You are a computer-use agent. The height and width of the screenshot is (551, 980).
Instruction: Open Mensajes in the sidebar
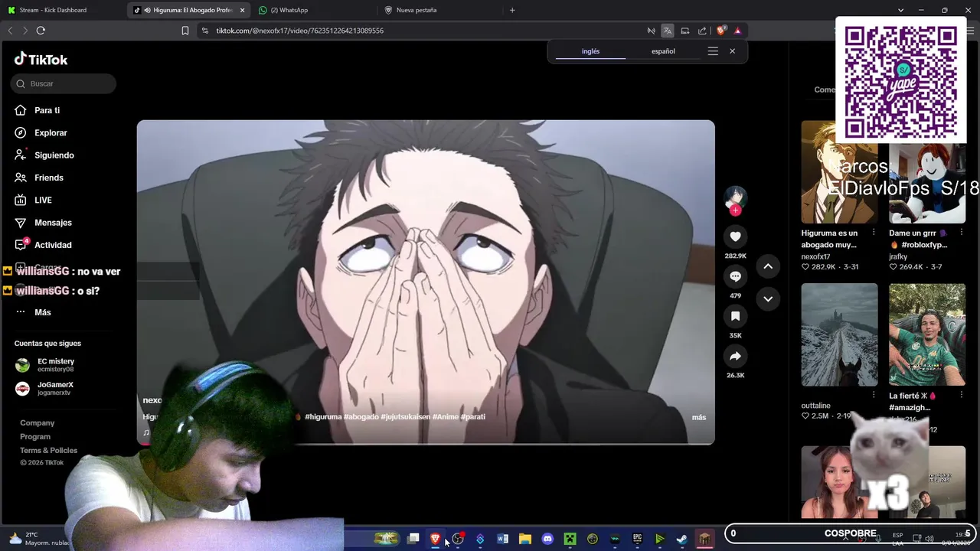click(x=53, y=223)
